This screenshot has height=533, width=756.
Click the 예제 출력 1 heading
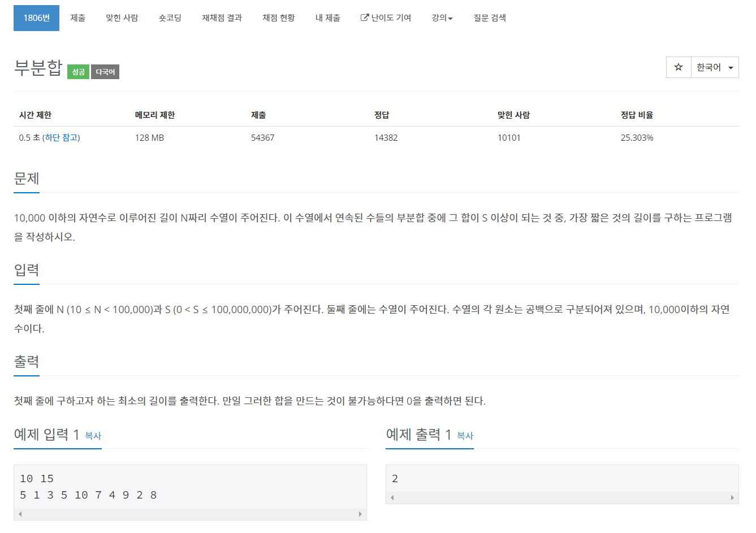click(x=418, y=435)
